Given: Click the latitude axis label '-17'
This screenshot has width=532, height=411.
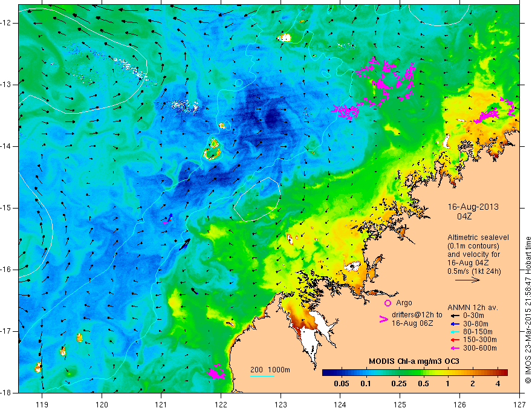Looking at the screenshot, I should 6,331.
